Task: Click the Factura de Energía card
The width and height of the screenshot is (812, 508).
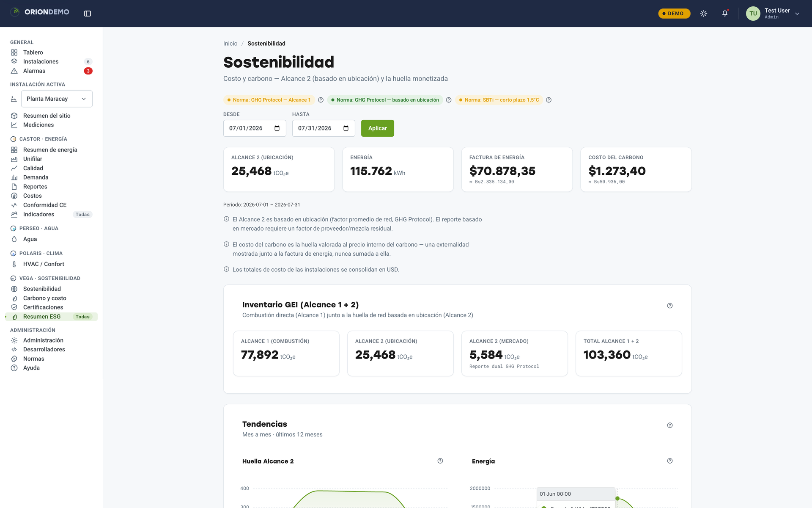Action: click(x=517, y=169)
